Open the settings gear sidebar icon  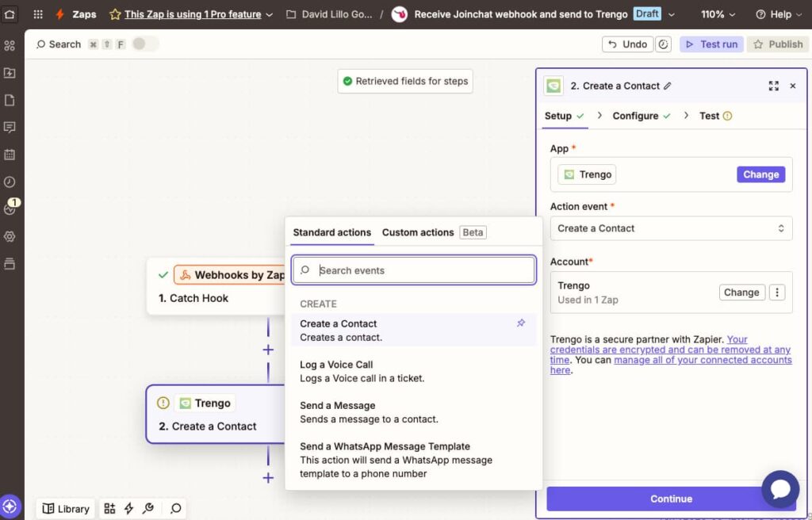tap(10, 236)
